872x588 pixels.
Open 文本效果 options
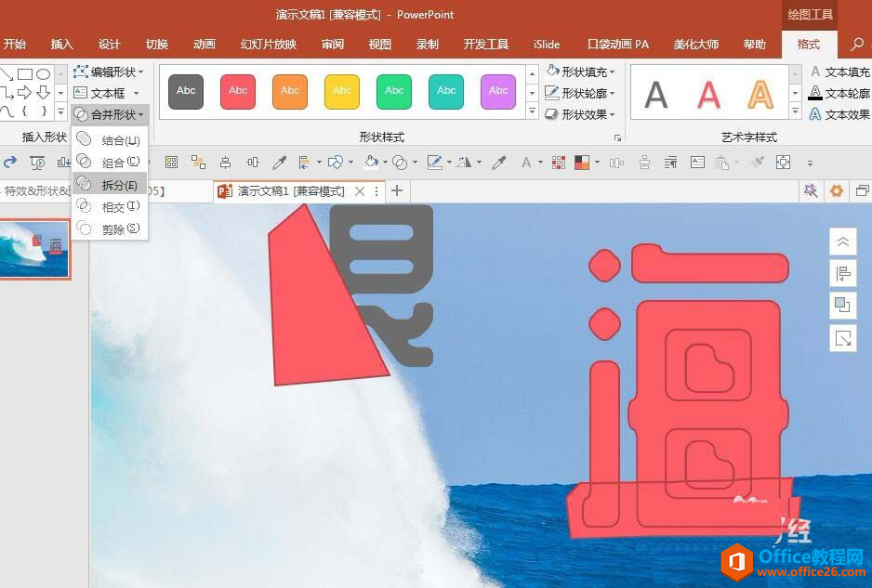(839, 114)
